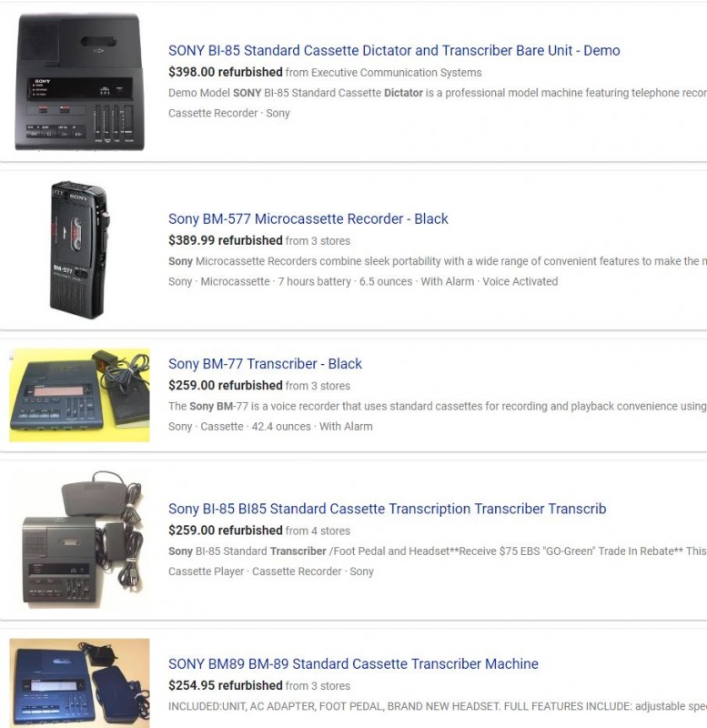Click 'from 3 stores' under BM-577
707x728 pixels.
[318, 241]
